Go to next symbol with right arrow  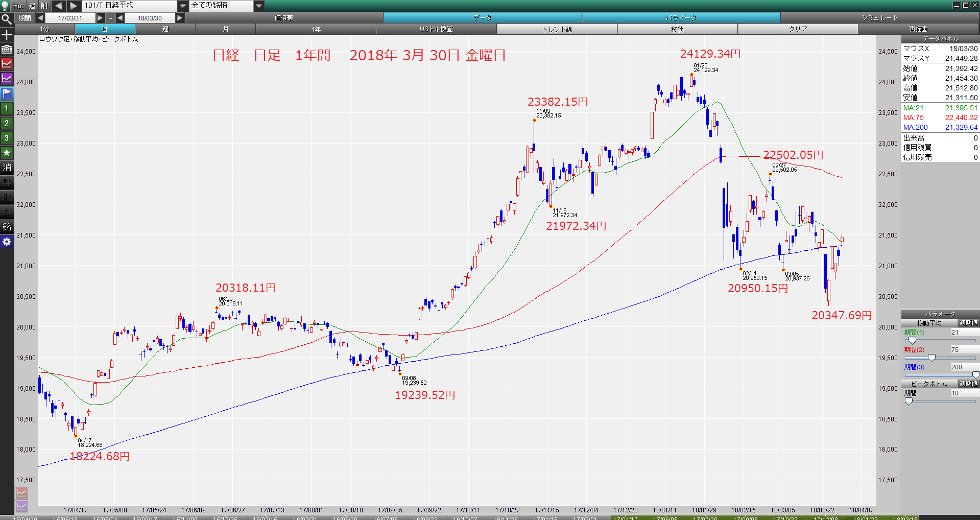pyautogui.click(x=74, y=6)
